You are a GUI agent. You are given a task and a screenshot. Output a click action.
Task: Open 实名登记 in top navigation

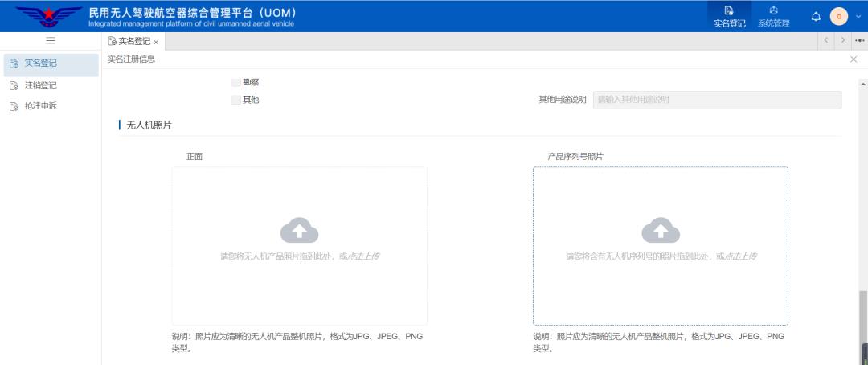(x=729, y=17)
